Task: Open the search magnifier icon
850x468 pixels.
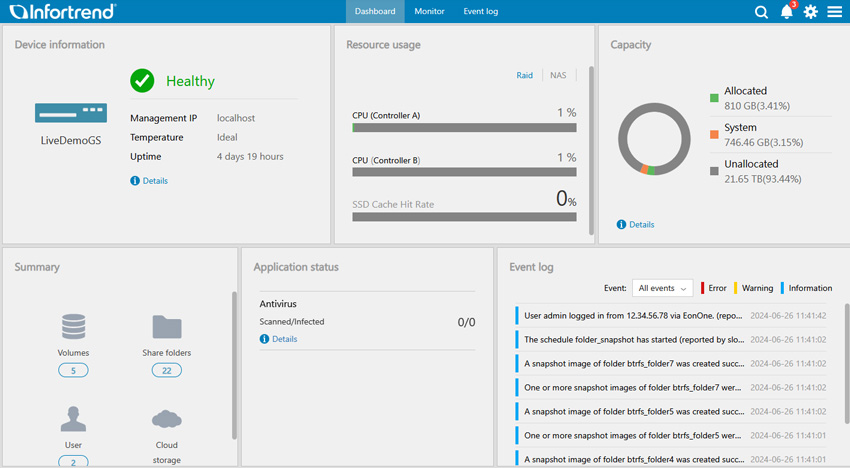Action: [761, 11]
